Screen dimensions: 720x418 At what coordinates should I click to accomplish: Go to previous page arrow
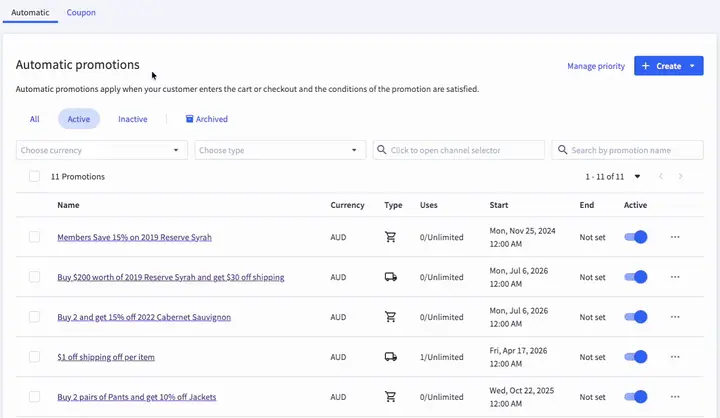point(661,176)
